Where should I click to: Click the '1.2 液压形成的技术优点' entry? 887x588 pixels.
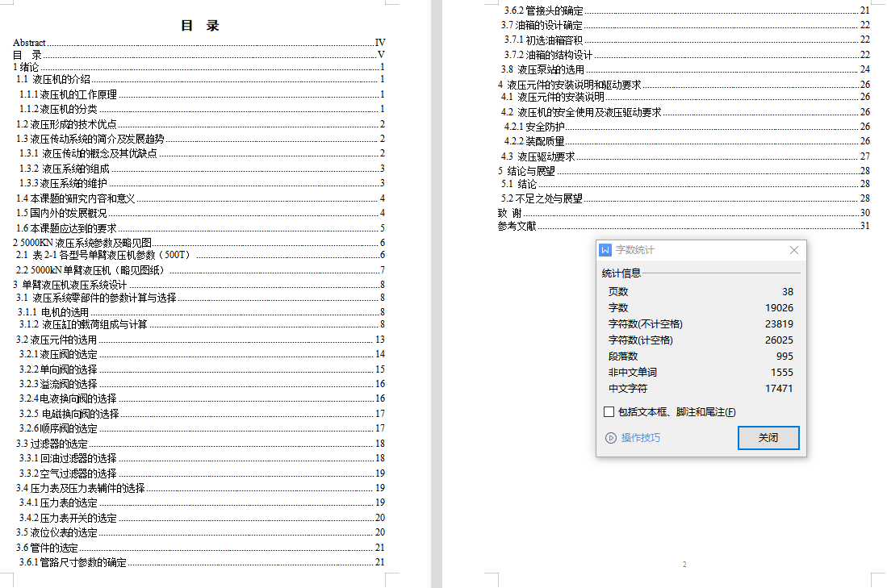tap(199, 124)
